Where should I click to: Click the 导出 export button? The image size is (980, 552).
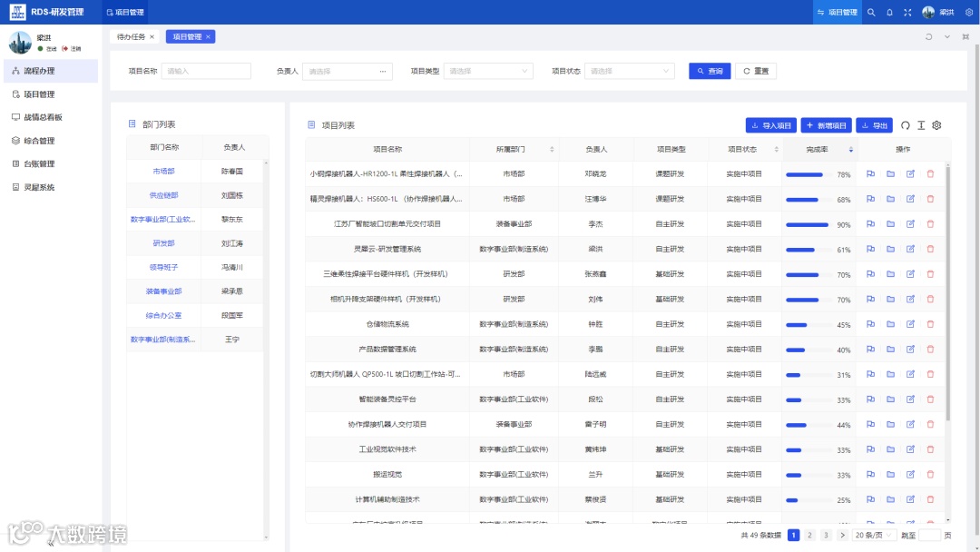875,125
